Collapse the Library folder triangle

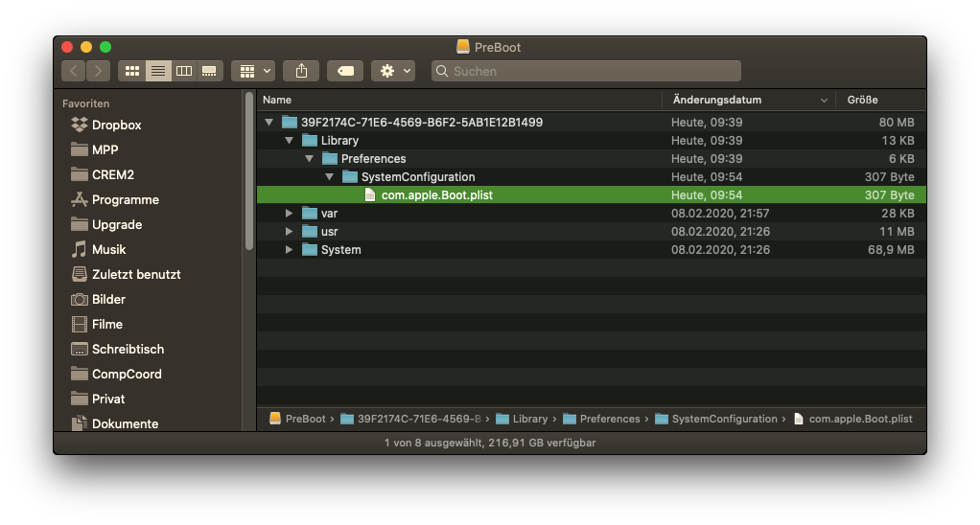(x=289, y=141)
